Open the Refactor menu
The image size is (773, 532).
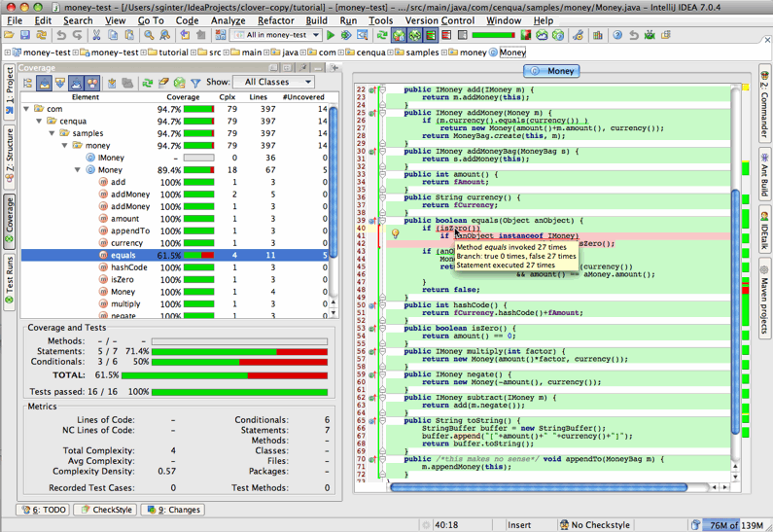coord(275,20)
